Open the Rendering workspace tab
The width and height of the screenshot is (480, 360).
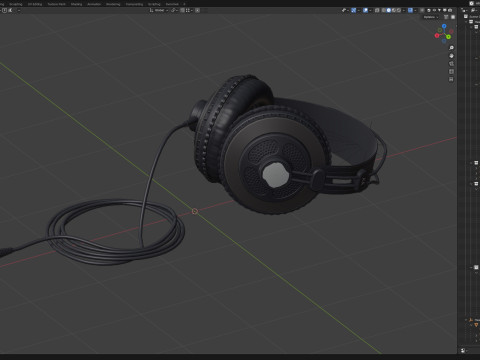click(113, 4)
